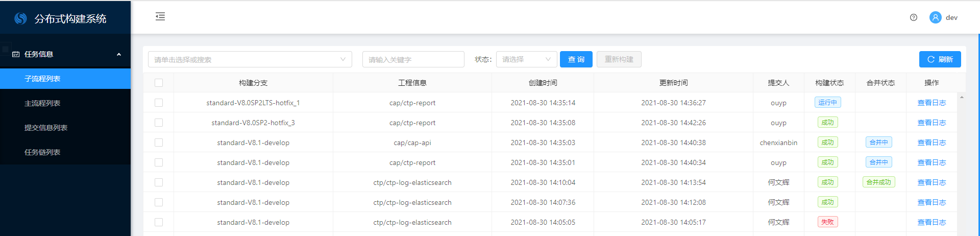The image size is (980, 236).
Task: Open 提交信息列表 sidebar item
Action: tap(46, 128)
